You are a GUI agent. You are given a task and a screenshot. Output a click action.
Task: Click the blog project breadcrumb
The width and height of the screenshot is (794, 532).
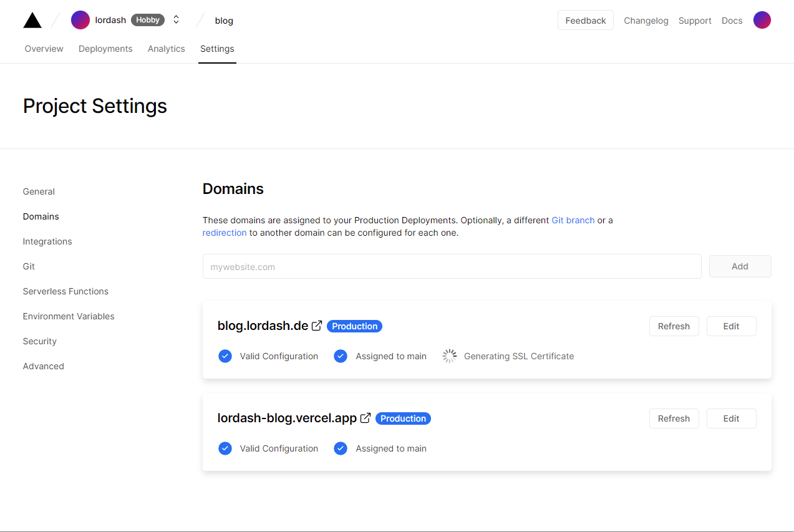224,21
